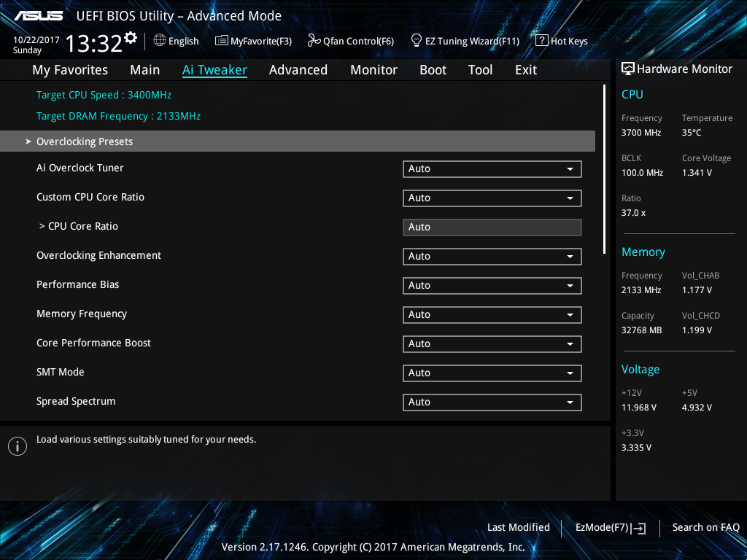Image resolution: width=747 pixels, height=560 pixels.
Task: Click the 13:32 clock time
Action: click(x=94, y=44)
